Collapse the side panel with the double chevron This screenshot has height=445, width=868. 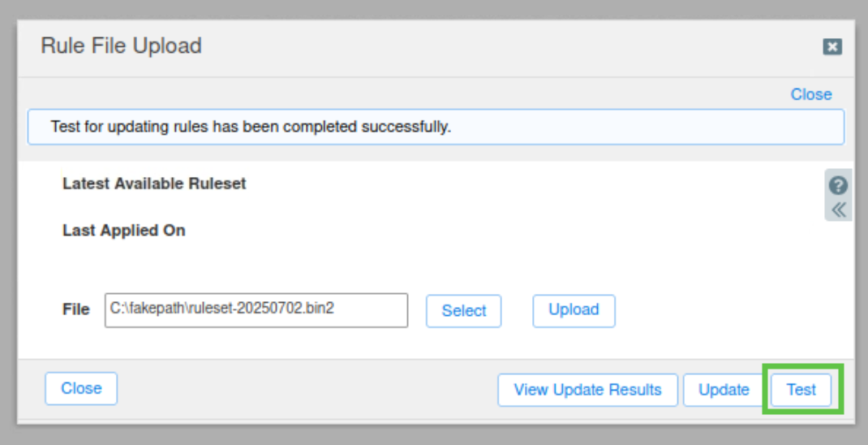pyautogui.click(x=839, y=210)
